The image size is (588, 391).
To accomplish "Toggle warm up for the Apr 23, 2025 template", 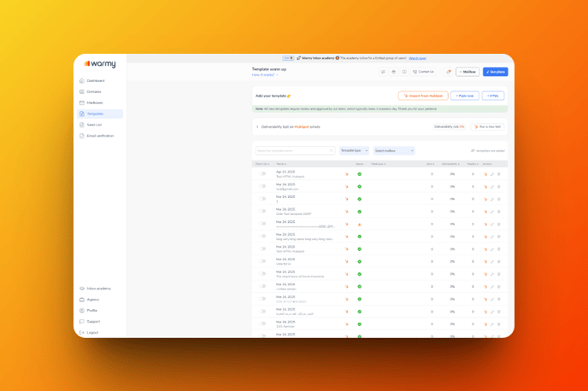I will click(x=262, y=174).
